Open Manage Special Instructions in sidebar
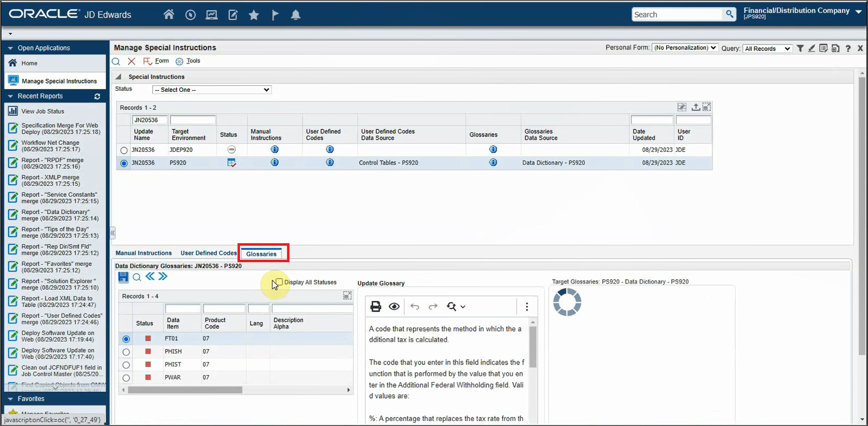Image resolution: width=868 pixels, height=426 pixels. pyautogui.click(x=55, y=81)
